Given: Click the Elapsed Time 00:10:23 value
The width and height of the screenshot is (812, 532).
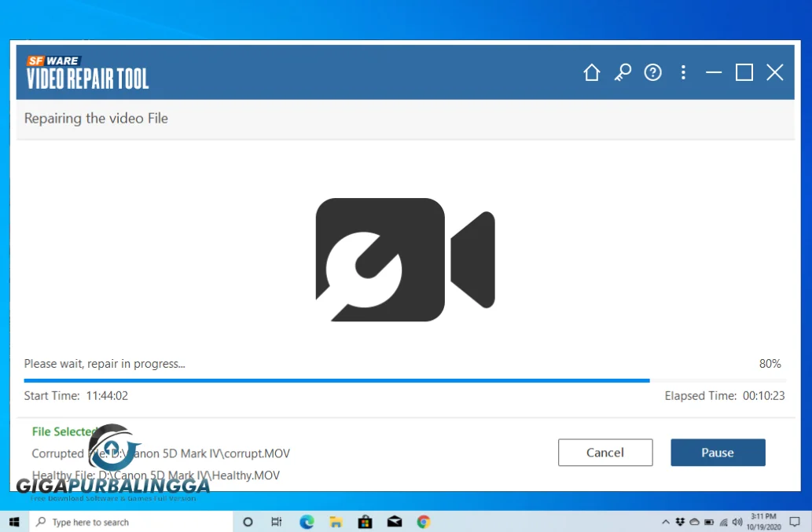Looking at the screenshot, I should [x=764, y=396].
